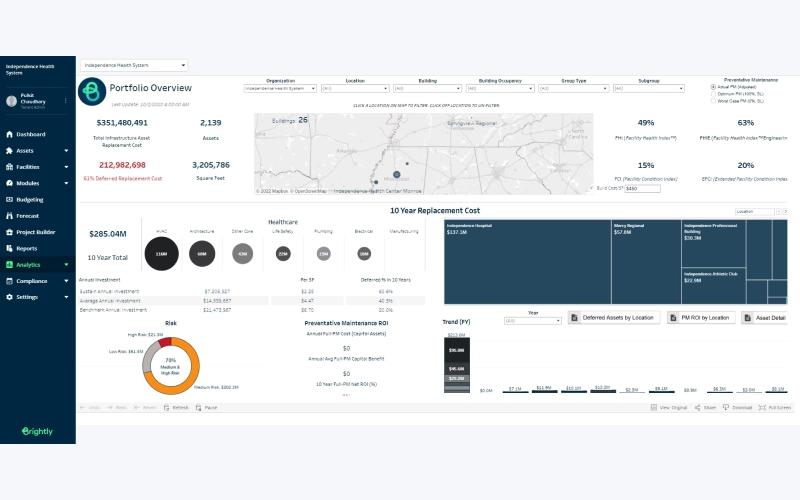Open the Organization filter dropdown

[280, 89]
